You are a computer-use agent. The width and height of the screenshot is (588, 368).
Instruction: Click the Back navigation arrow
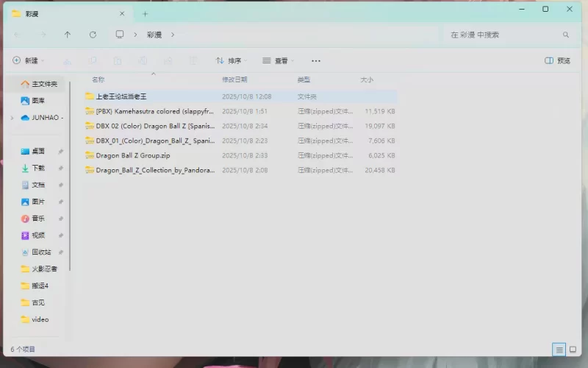pyautogui.click(x=17, y=35)
